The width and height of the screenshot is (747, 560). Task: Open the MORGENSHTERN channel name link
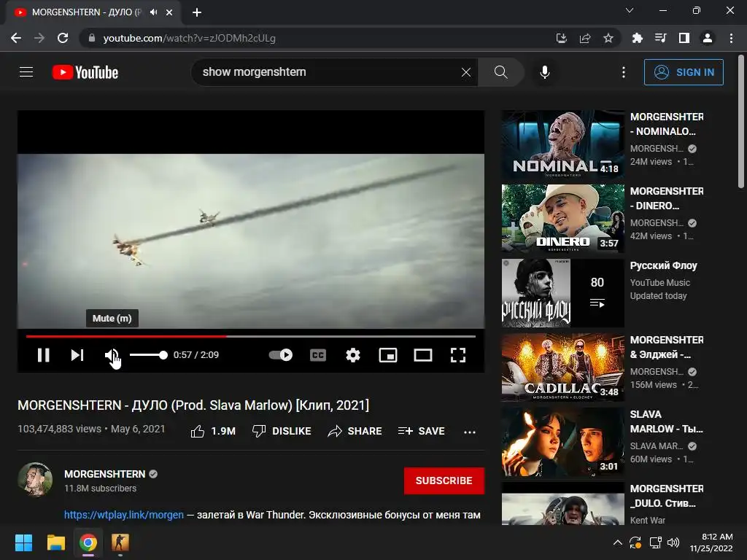(x=105, y=474)
